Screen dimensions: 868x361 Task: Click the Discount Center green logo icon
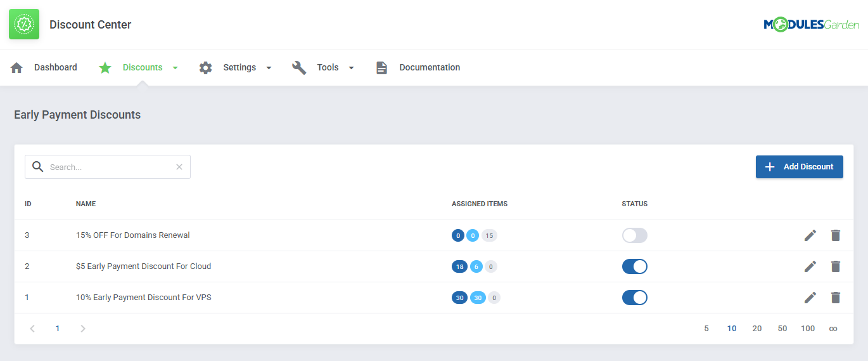point(24,24)
